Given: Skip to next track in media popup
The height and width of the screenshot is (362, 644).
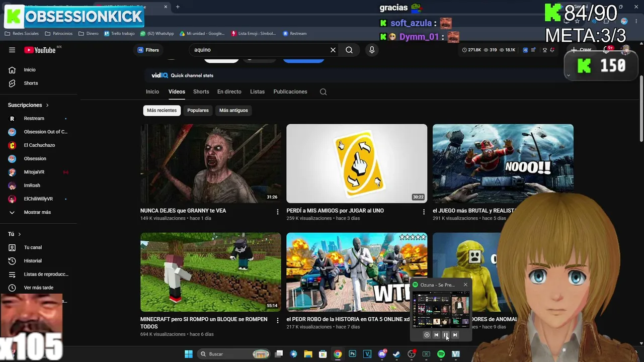Looking at the screenshot, I should 455,335.
